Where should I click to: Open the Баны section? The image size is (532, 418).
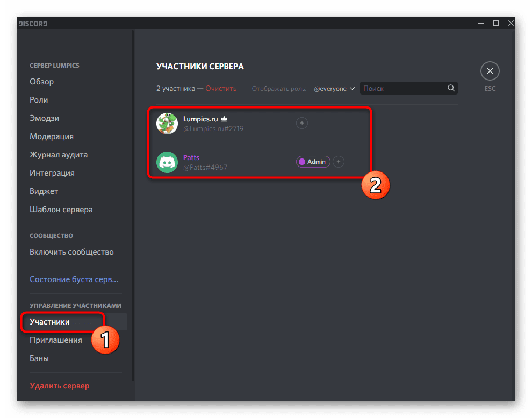(x=39, y=358)
